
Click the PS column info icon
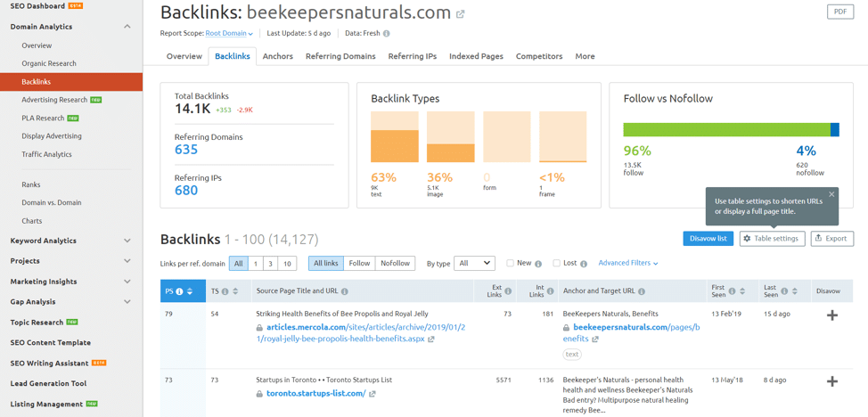point(179,291)
